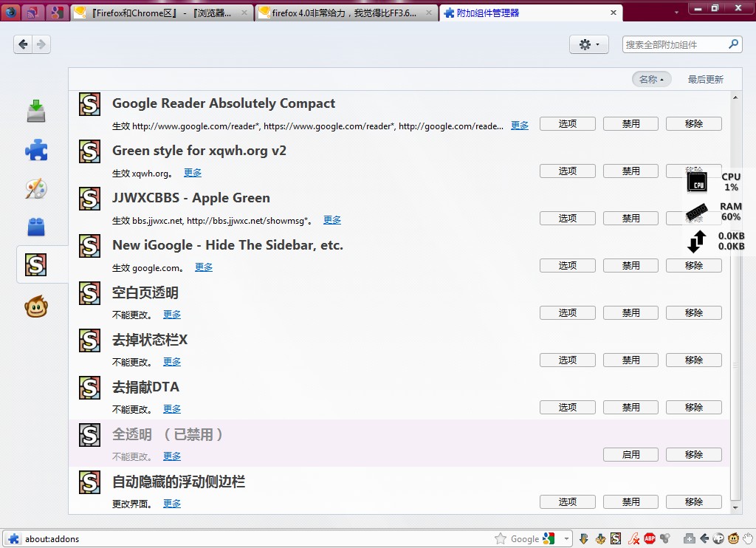The height and width of the screenshot is (548, 756).
Task: Open the list-all-tabs dropdown arrow
Action: (x=676, y=13)
